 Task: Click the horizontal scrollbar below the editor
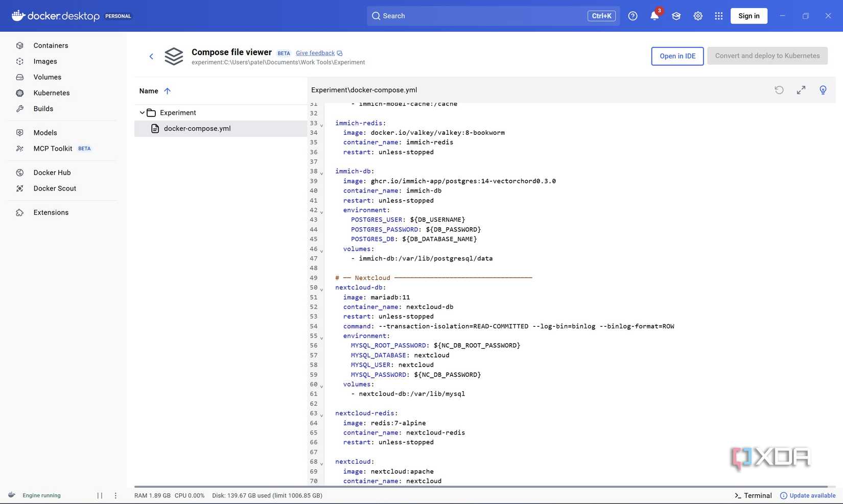480,487
